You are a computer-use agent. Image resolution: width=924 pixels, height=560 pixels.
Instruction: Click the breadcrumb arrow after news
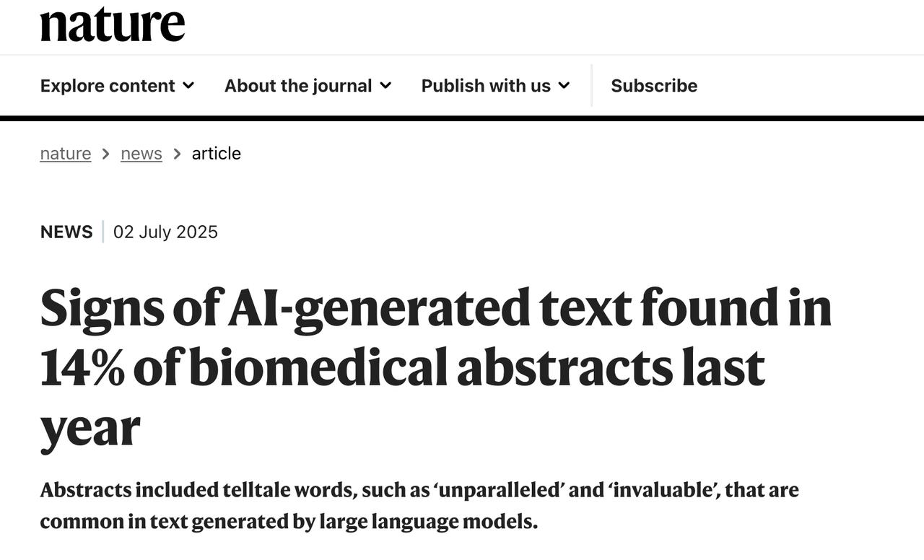tap(177, 154)
